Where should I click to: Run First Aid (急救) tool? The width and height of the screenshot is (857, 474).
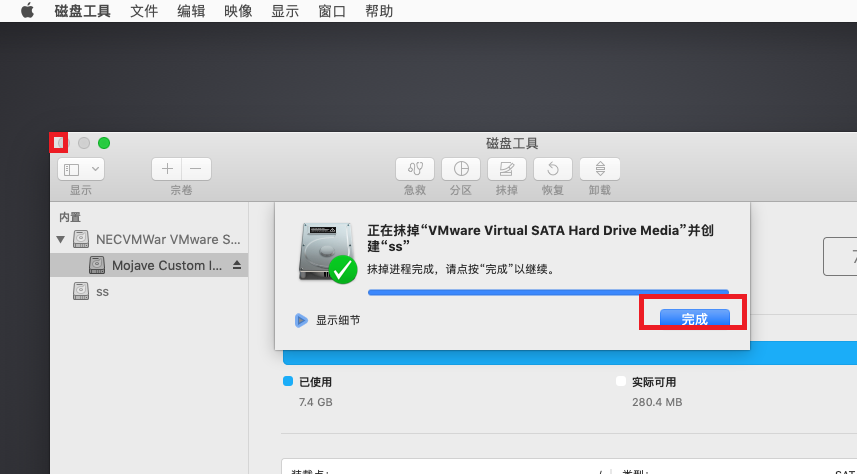415,169
